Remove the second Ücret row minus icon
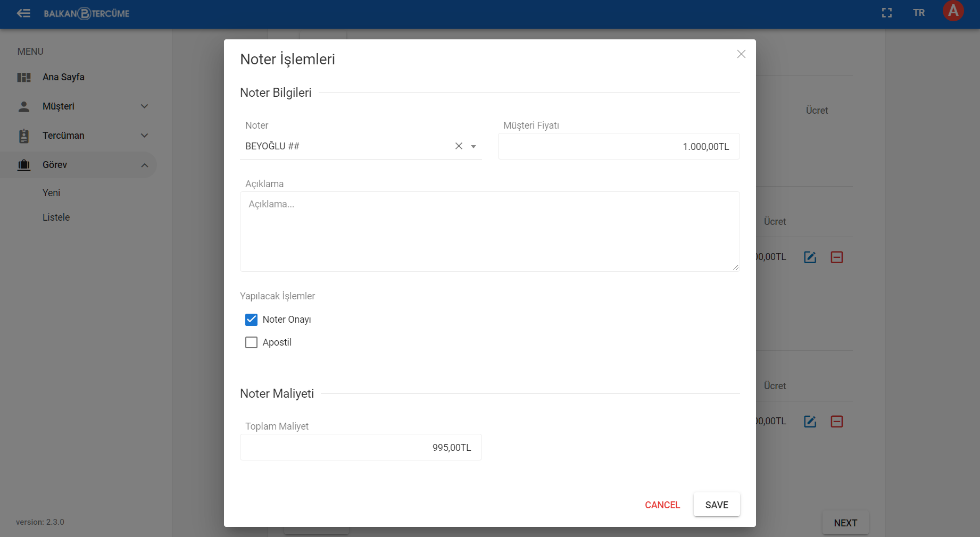This screenshot has height=537, width=980. point(837,422)
